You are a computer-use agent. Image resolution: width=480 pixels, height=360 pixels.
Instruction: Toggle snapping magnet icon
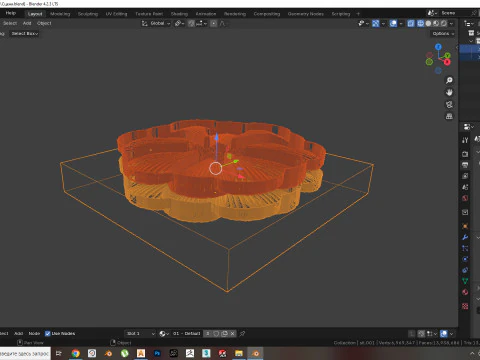[191, 23]
